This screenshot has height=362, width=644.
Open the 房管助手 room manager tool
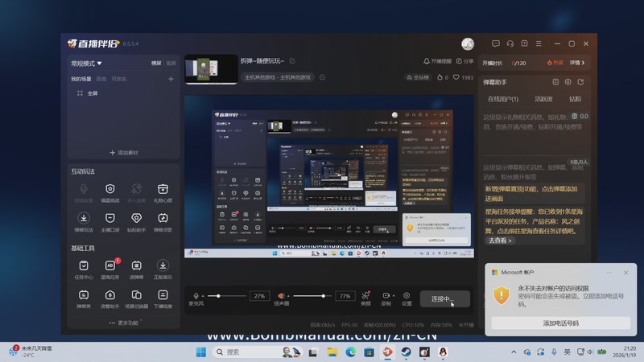point(110,298)
